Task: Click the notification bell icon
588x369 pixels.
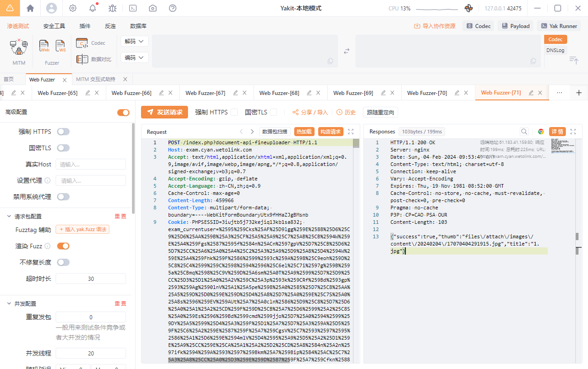Action: point(93,8)
